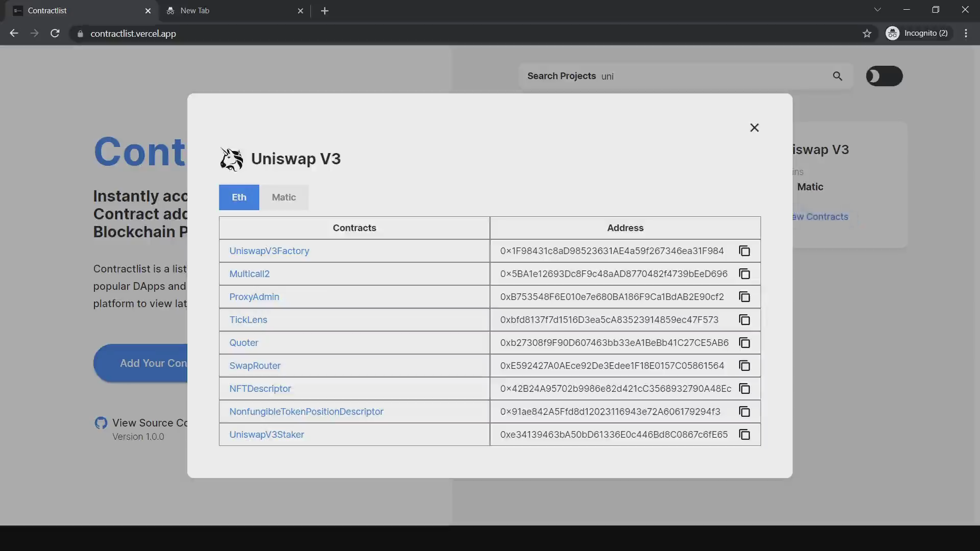Switch to the New Tab browser tab
This screenshot has height=551, width=980.
pyautogui.click(x=235, y=11)
